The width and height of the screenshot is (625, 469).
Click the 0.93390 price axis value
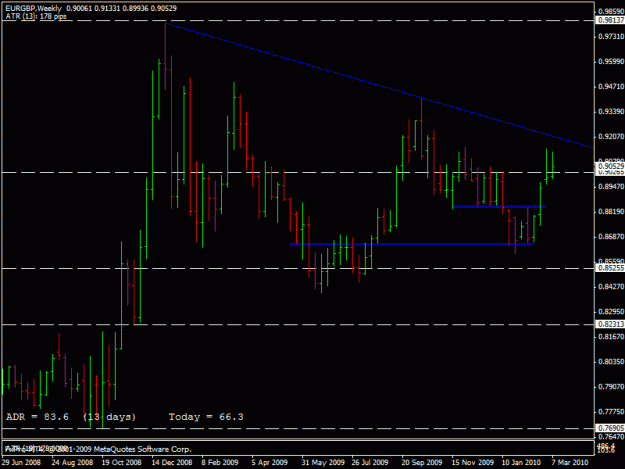tap(611, 112)
